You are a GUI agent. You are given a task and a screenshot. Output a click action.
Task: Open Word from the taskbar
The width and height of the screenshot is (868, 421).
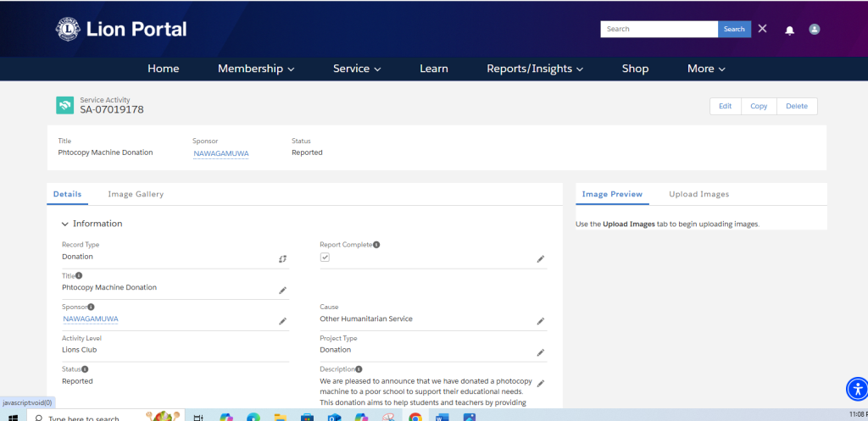point(442,417)
